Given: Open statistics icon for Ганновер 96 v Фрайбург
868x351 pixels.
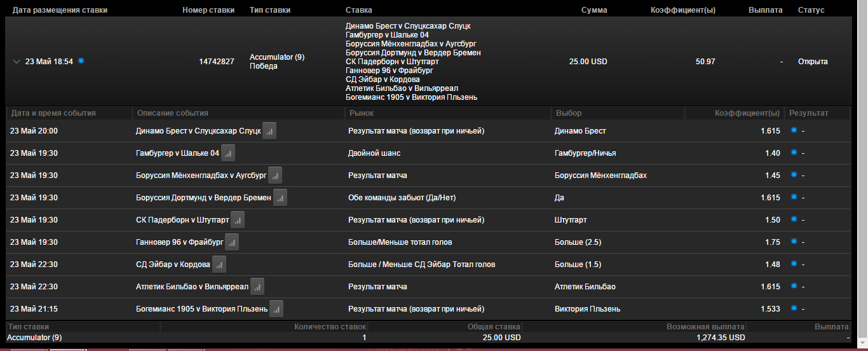Looking at the screenshot, I should pyautogui.click(x=232, y=242).
